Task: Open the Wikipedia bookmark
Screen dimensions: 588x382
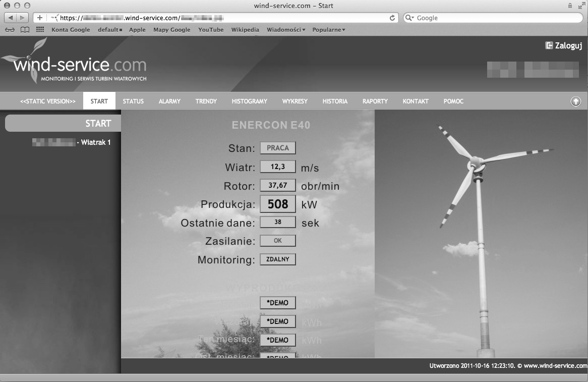Action: coord(245,30)
